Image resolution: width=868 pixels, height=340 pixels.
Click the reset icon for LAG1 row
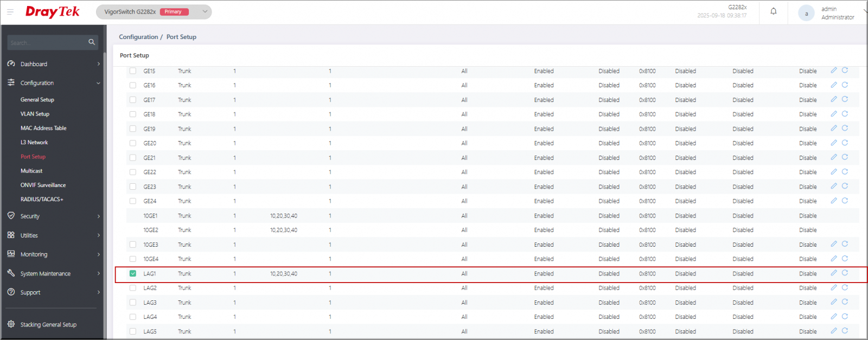[x=845, y=273]
